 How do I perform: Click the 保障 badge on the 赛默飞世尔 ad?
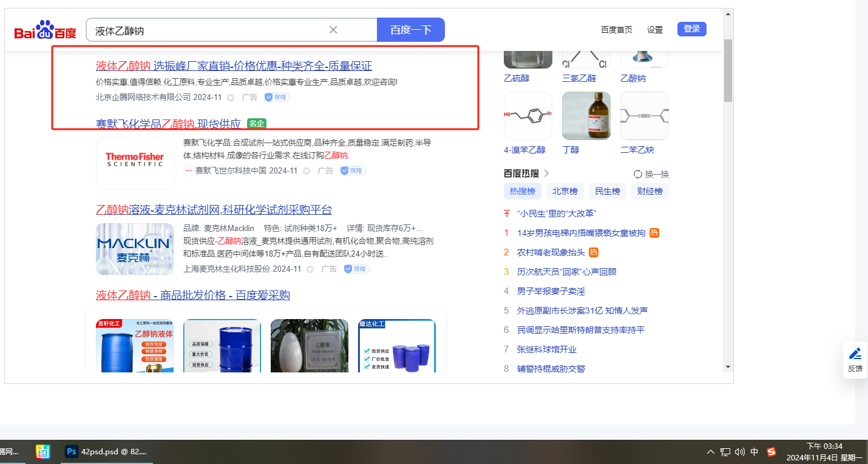tap(353, 171)
